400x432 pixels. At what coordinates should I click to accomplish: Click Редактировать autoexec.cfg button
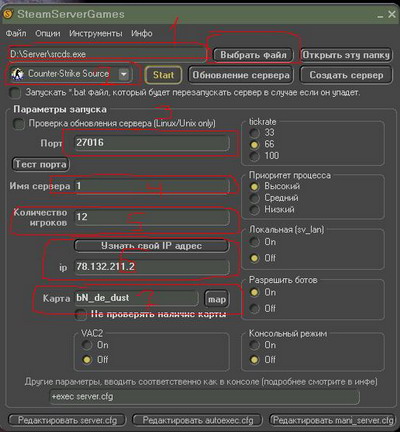(198, 420)
